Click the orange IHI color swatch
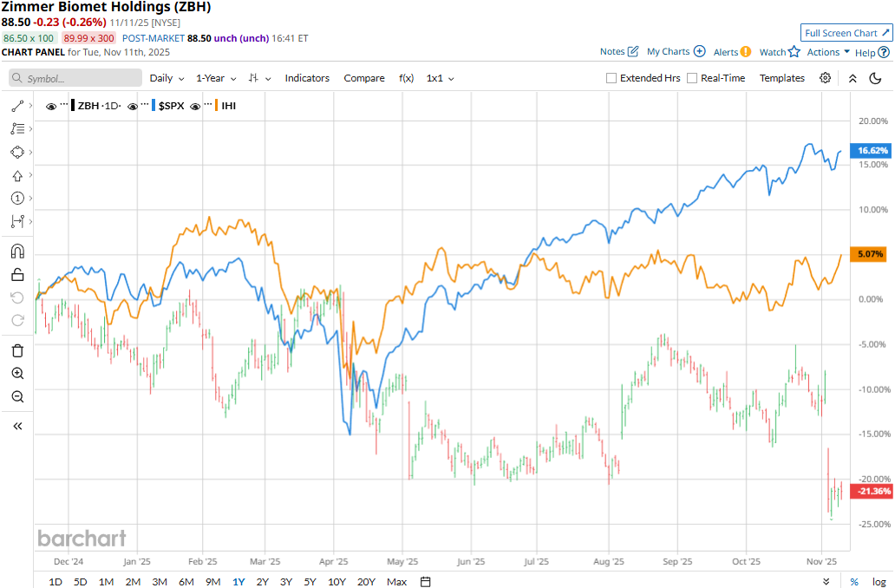895x588 pixels. [216, 106]
